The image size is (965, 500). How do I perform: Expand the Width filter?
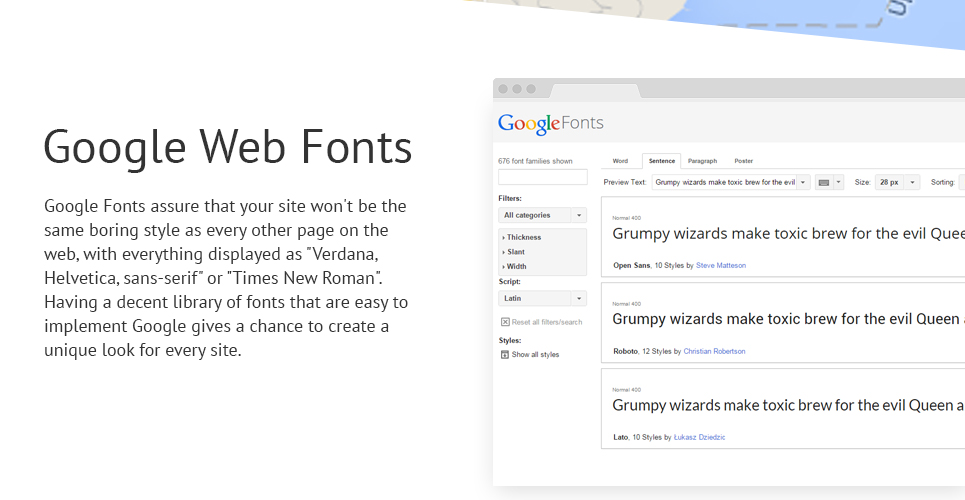[x=515, y=267]
